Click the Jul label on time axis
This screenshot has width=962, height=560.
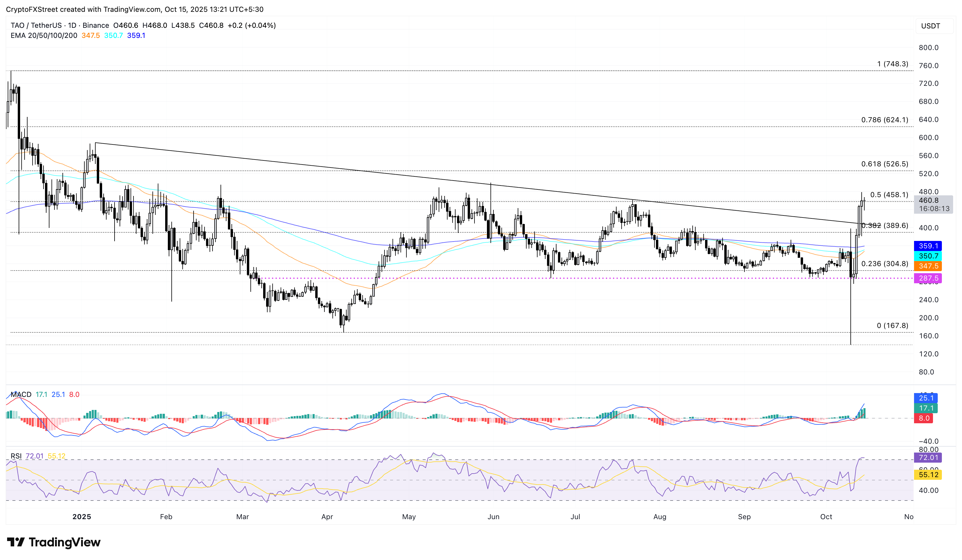[x=575, y=516]
